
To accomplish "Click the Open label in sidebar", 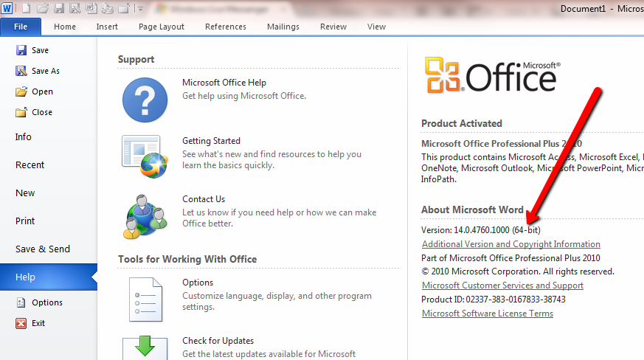I will 42,91.
